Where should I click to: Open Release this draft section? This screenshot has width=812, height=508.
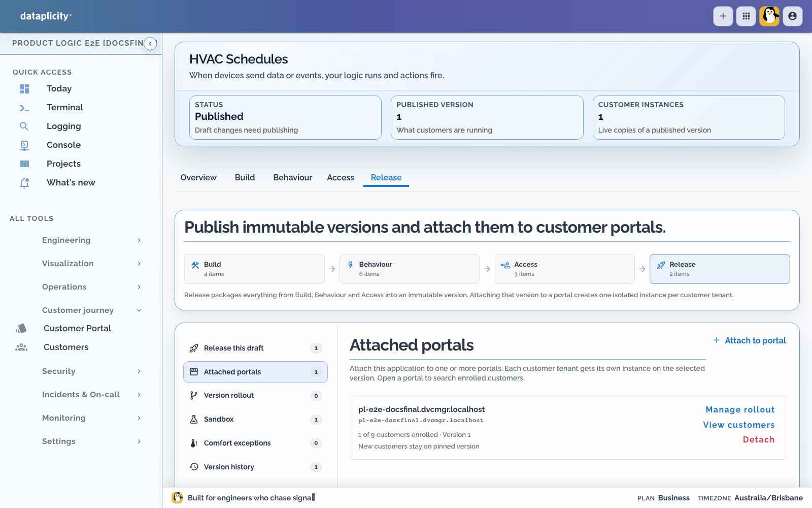point(255,348)
